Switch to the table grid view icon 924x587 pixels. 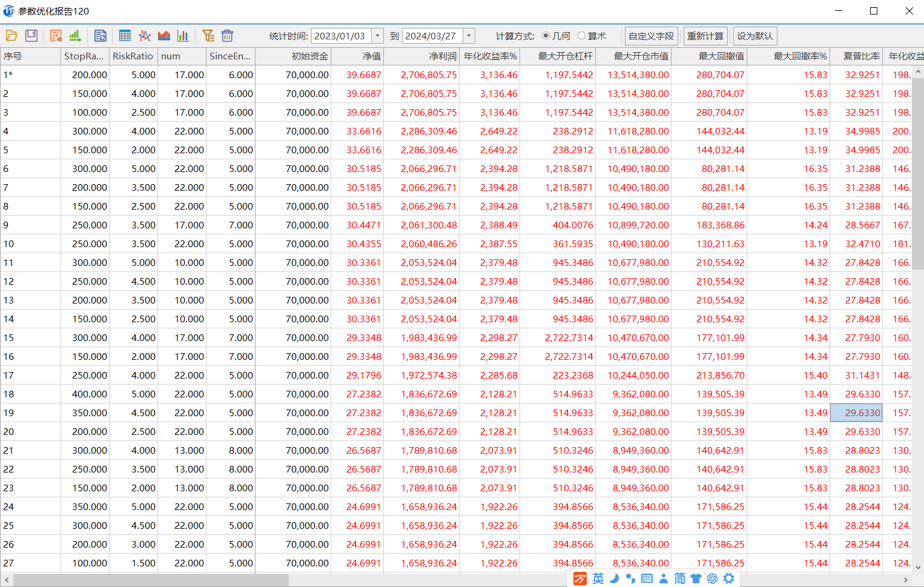point(125,36)
